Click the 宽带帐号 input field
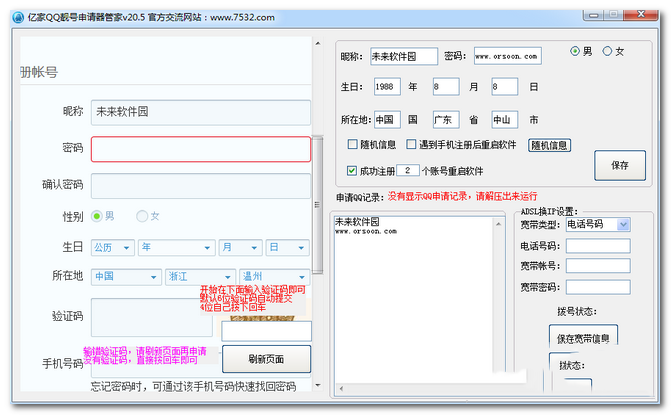The width and height of the screenshot is (671, 415). click(598, 266)
